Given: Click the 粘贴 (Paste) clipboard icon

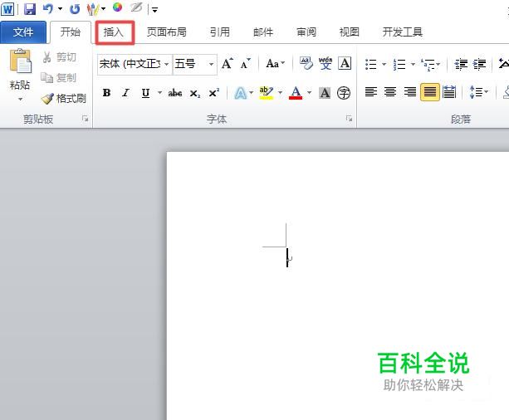Looking at the screenshot, I should point(21,61).
